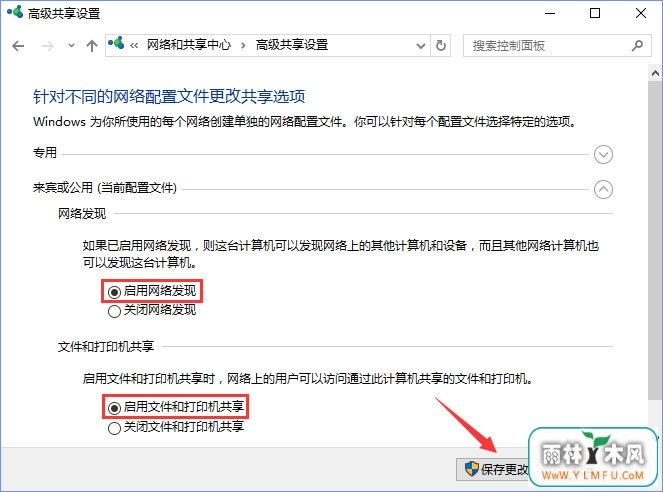The width and height of the screenshot is (663, 492).
Task: Close the 高级共享设置 window
Action: click(x=641, y=14)
